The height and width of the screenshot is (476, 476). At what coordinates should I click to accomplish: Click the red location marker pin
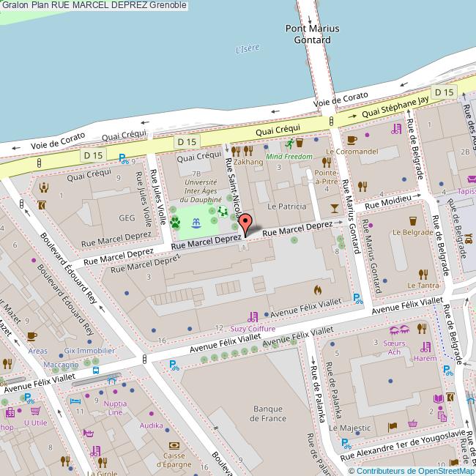(x=245, y=223)
